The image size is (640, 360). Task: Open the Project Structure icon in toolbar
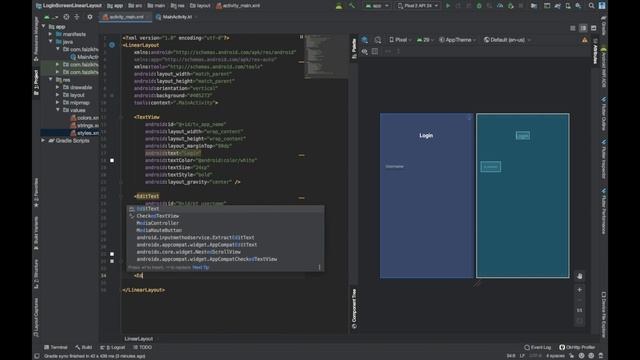tap(533, 6)
